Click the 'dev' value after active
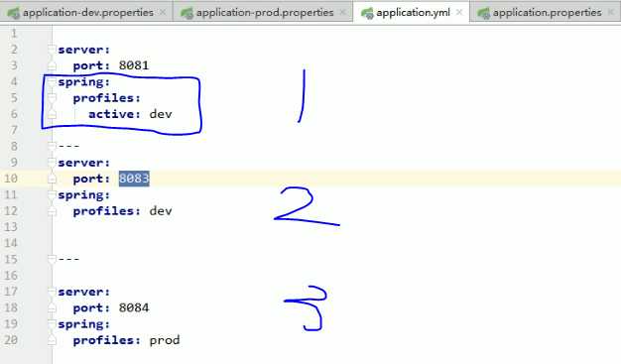The width and height of the screenshot is (621, 364). tap(161, 114)
